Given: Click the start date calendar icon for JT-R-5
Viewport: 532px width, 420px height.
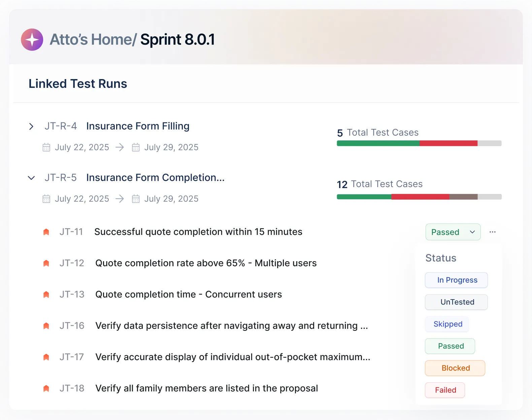Looking at the screenshot, I should point(46,199).
